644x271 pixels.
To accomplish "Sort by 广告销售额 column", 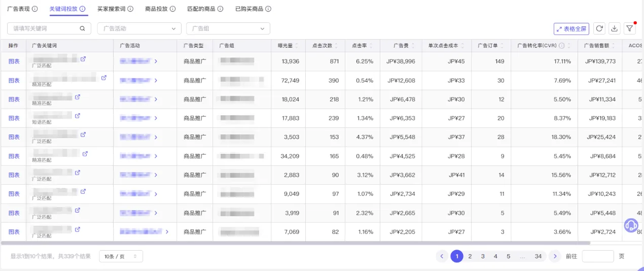I will point(612,46).
